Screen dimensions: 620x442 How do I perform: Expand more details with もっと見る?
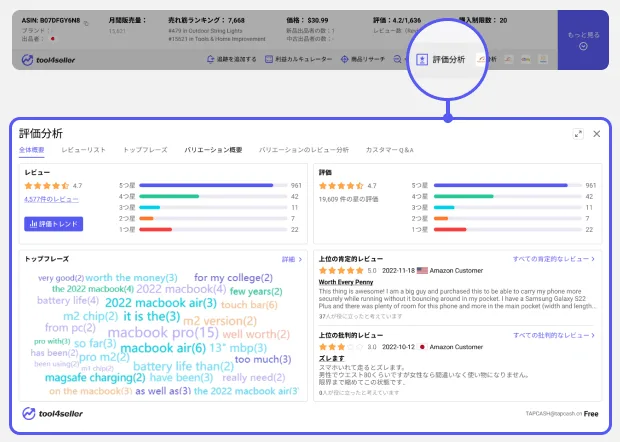583,40
